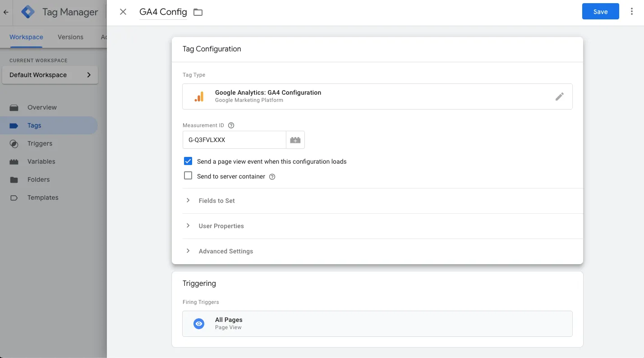
Task: Open the pencil icon to edit tag type
Action: pos(559,96)
